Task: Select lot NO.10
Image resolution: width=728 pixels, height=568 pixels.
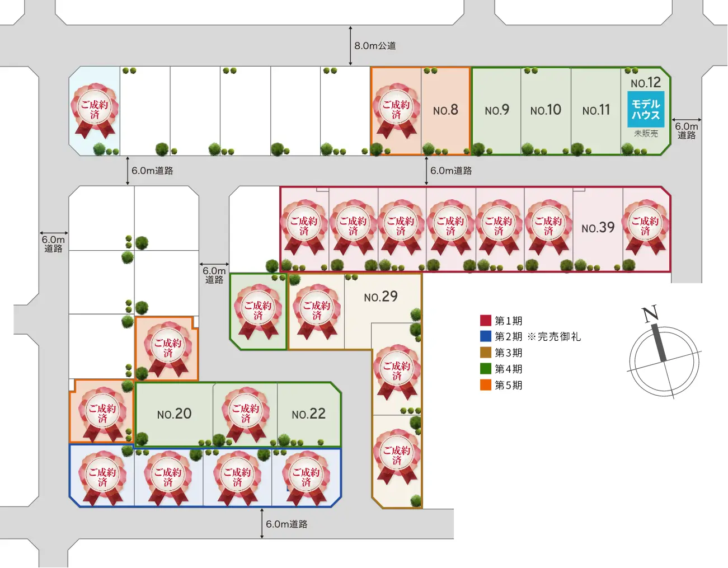Action: coord(546,110)
